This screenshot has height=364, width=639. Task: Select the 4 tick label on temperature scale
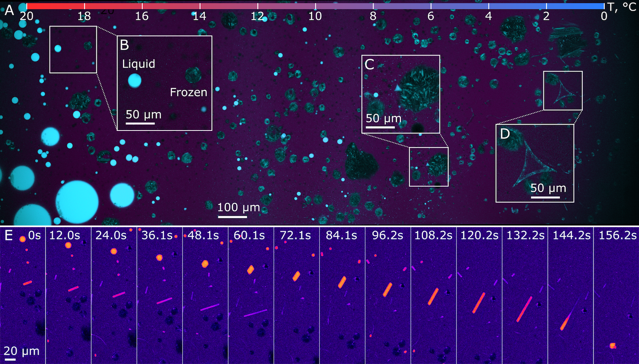point(489,16)
